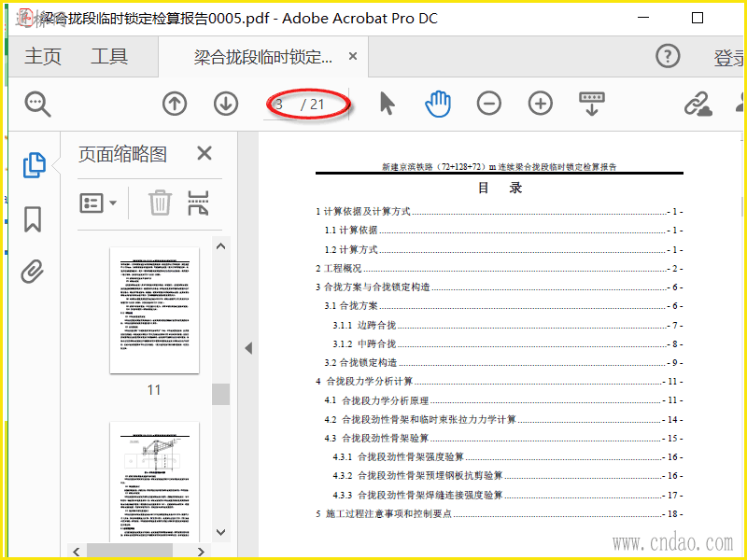747x560 pixels.
Task: Click contents entry 1.1 计算依据
Action: pyautogui.click(x=503, y=231)
